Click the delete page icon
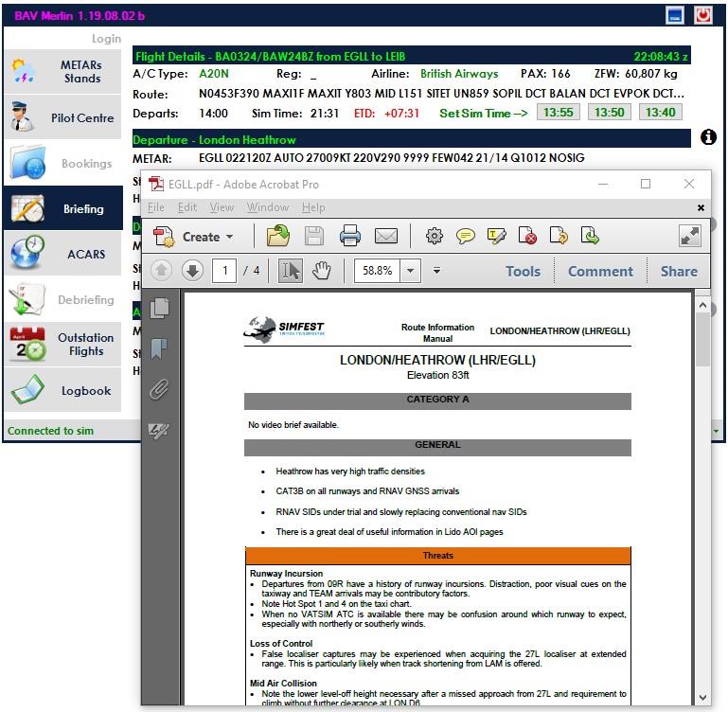728x712 pixels. 527,236
